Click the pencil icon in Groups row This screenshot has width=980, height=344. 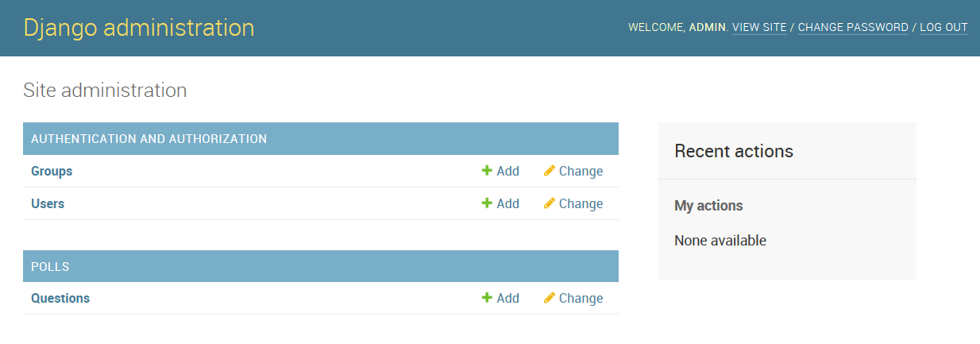(550, 171)
